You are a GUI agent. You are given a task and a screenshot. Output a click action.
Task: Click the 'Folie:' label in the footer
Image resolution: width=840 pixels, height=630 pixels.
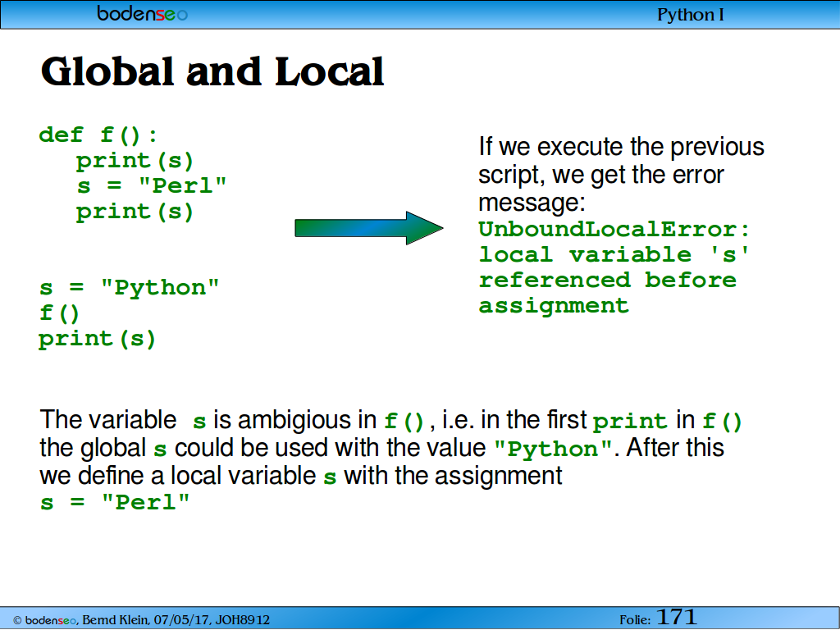click(x=635, y=620)
